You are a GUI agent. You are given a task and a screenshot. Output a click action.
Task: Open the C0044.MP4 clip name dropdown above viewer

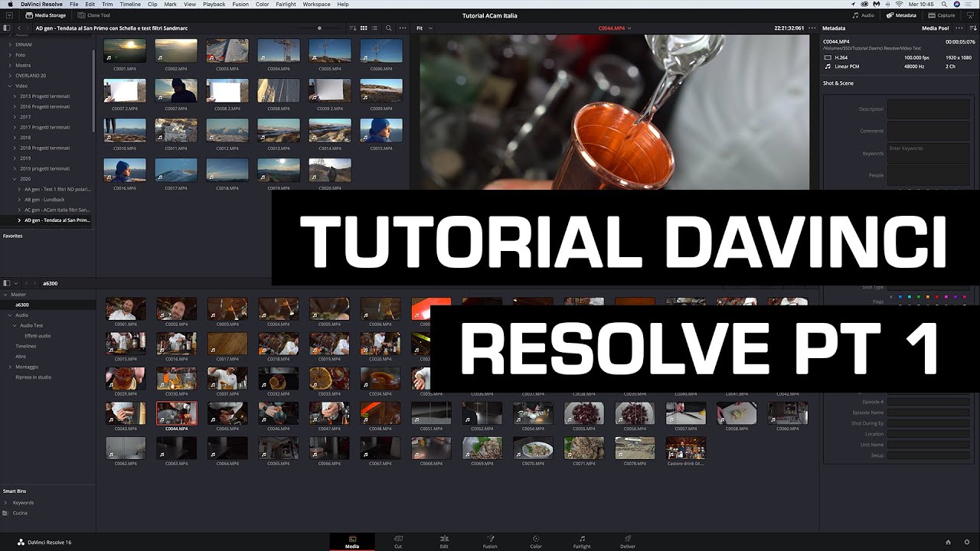[615, 28]
